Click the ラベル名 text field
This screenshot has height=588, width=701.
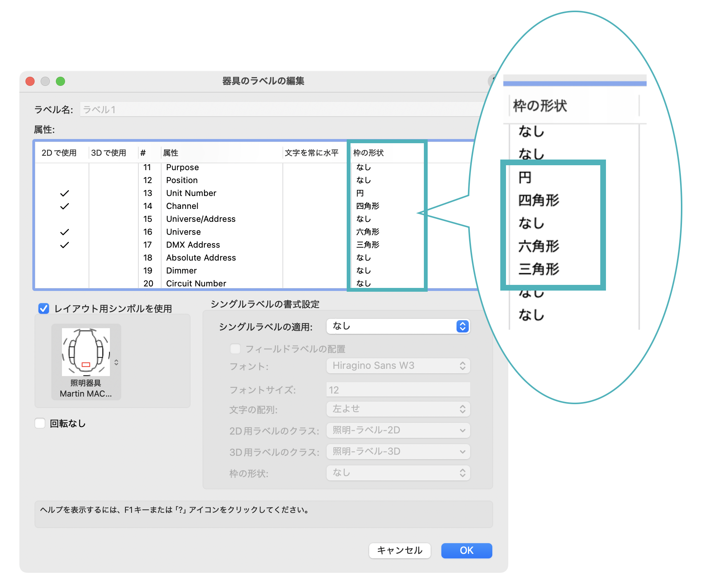[281, 109]
